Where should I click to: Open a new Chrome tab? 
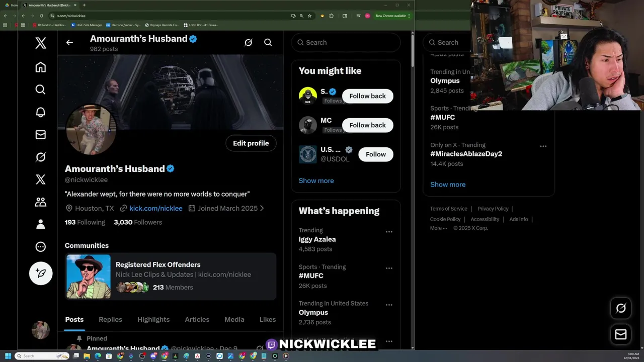(84, 5)
